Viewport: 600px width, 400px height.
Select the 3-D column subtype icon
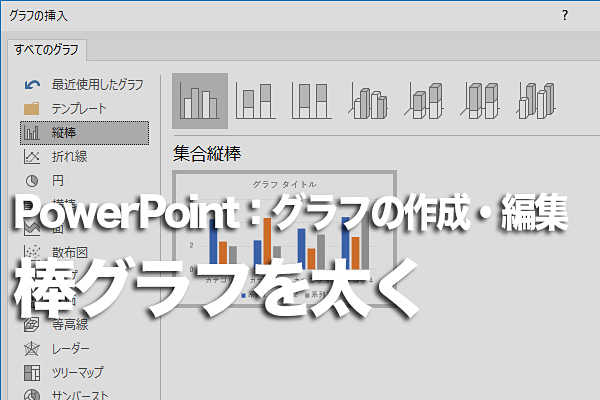pyautogui.click(x=536, y=101)
